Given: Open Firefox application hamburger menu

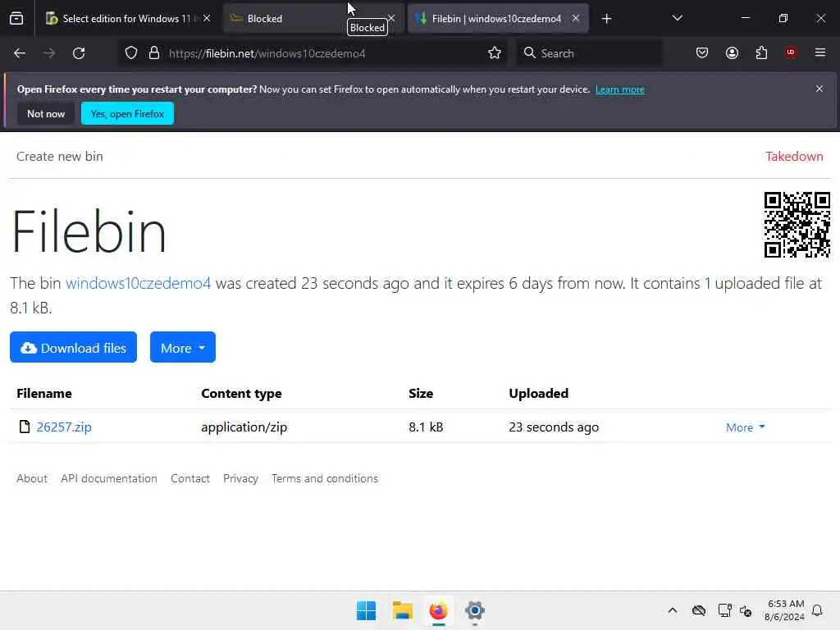Looking at the screenshot, I should click(820, 52).
